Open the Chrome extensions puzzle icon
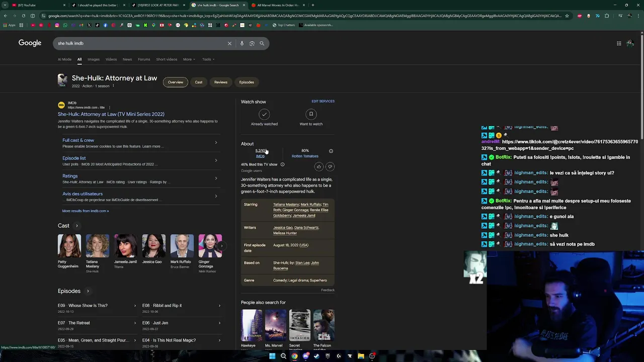Viewport: 644px width, 362px height. coord(607,16)
